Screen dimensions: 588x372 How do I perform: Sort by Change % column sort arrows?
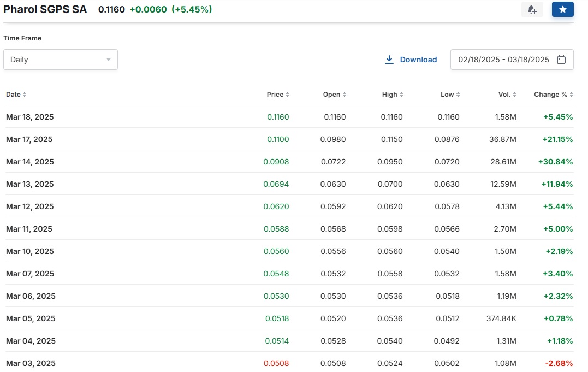click(x=572, y=95)
